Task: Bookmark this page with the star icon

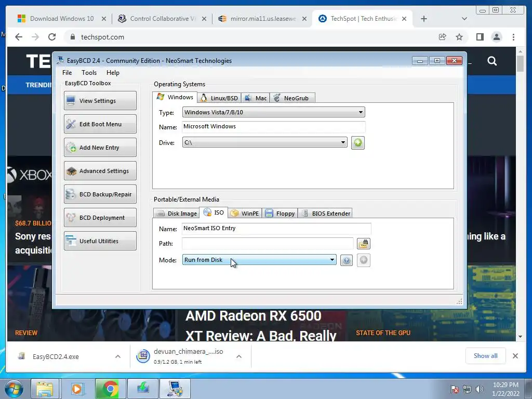Action: pos(459,37)
